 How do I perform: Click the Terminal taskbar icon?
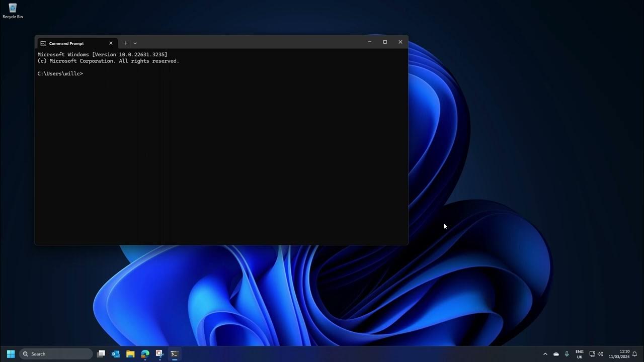(174, 354)
